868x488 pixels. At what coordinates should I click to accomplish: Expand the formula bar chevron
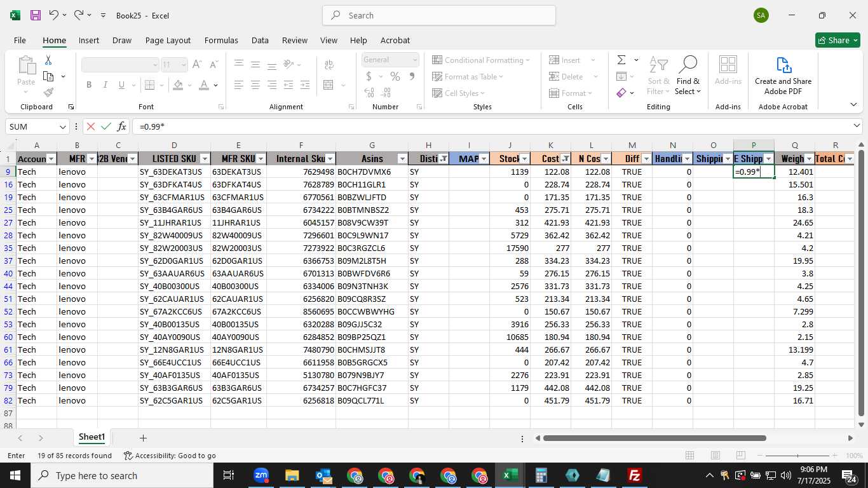coord(857,126)
